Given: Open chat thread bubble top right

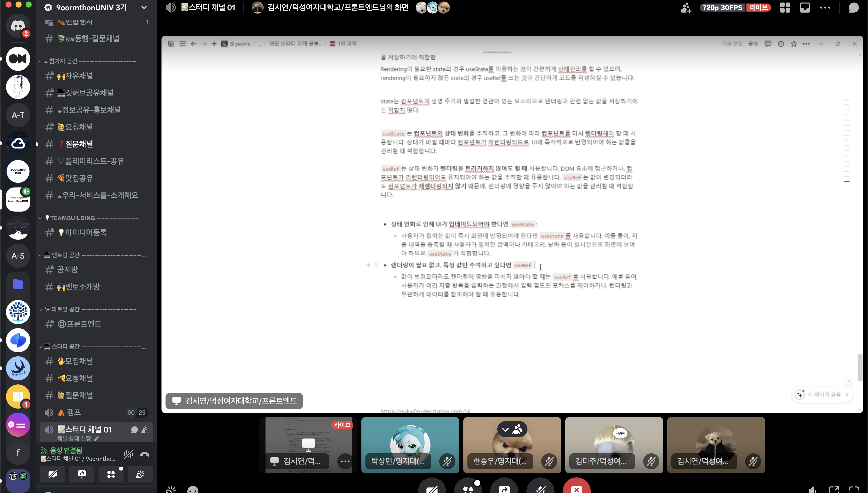Looking at the screenshot, I should coord(853,8).
